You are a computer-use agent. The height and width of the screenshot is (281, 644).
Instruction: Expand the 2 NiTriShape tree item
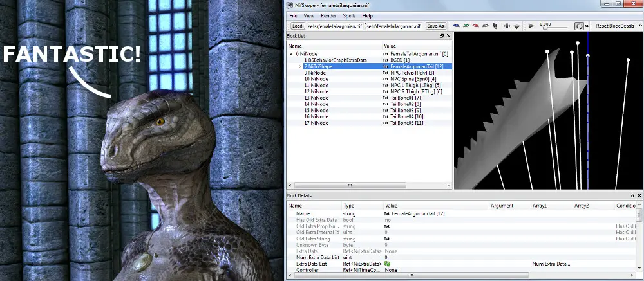(x=300, y=66)
